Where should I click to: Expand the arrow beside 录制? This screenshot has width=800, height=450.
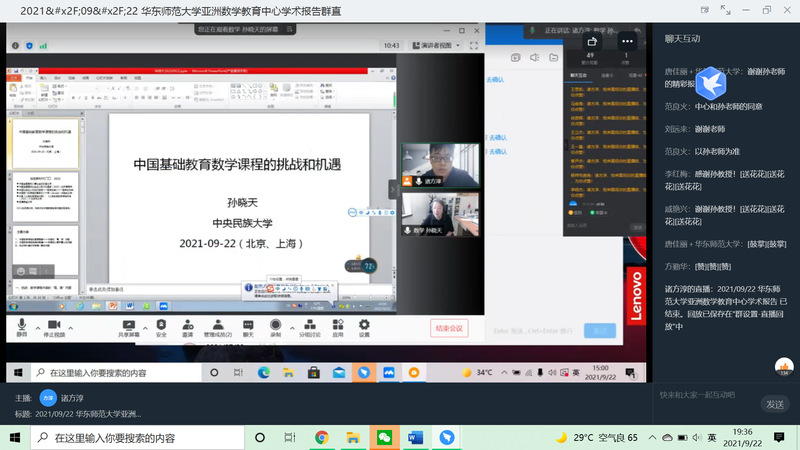pyautogui.click(x=292, y=328)
